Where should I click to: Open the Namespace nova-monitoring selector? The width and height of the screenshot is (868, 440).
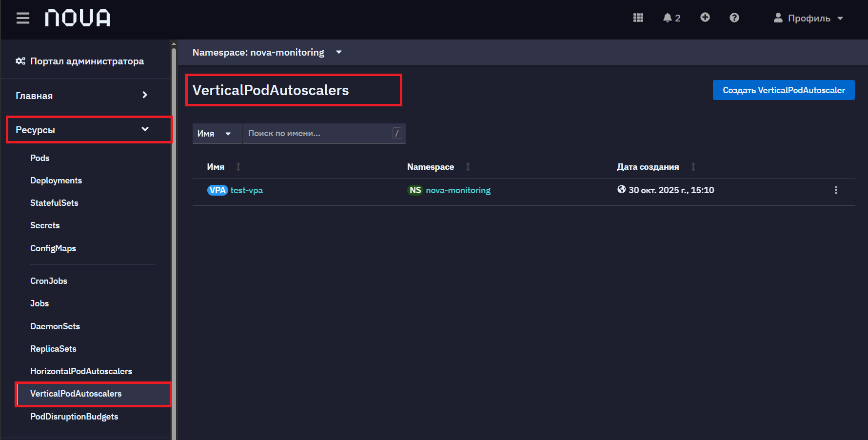[267, 52]
